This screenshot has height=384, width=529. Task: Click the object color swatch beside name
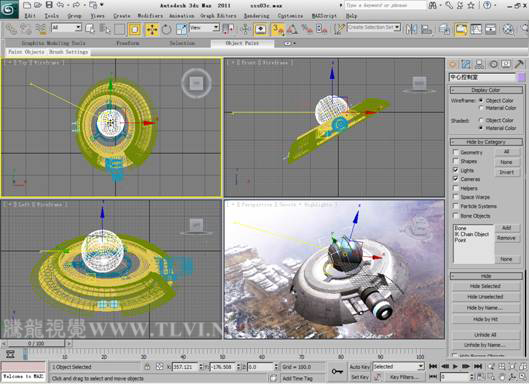tap(521, 78)
